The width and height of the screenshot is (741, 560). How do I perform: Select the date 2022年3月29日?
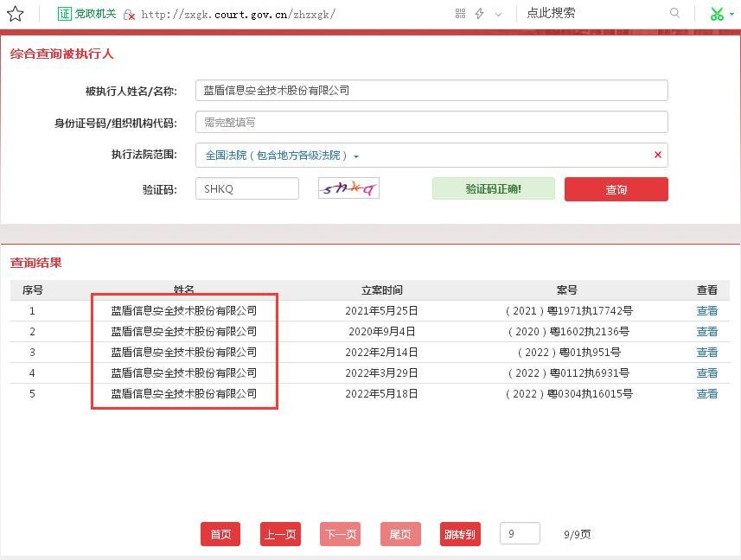[x=381, y=373]
